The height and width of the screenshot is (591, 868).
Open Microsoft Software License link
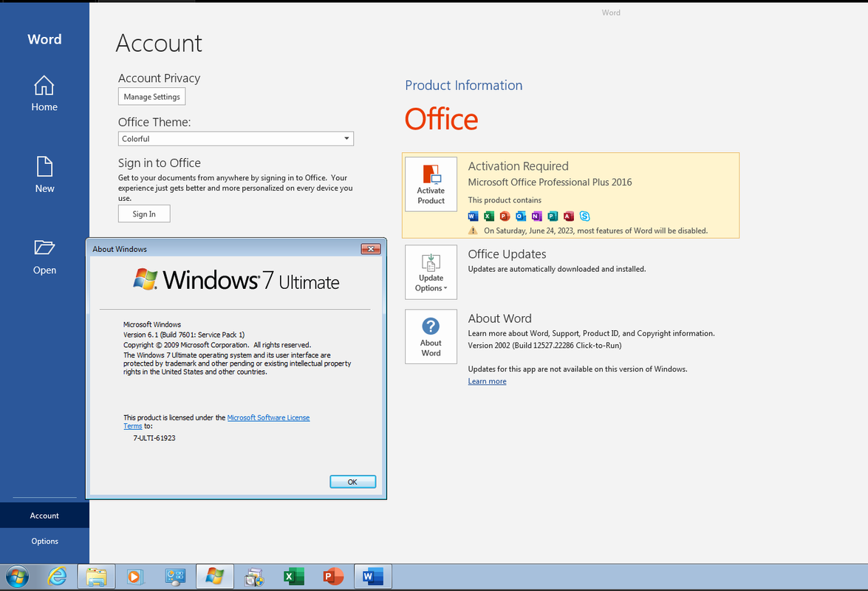(268, 418)
